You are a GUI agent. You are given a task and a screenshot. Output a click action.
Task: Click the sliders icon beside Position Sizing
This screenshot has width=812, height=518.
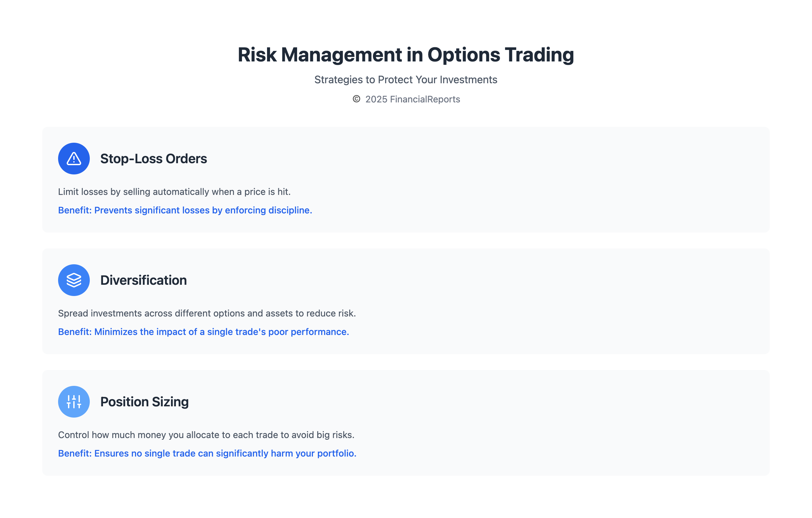74,402
